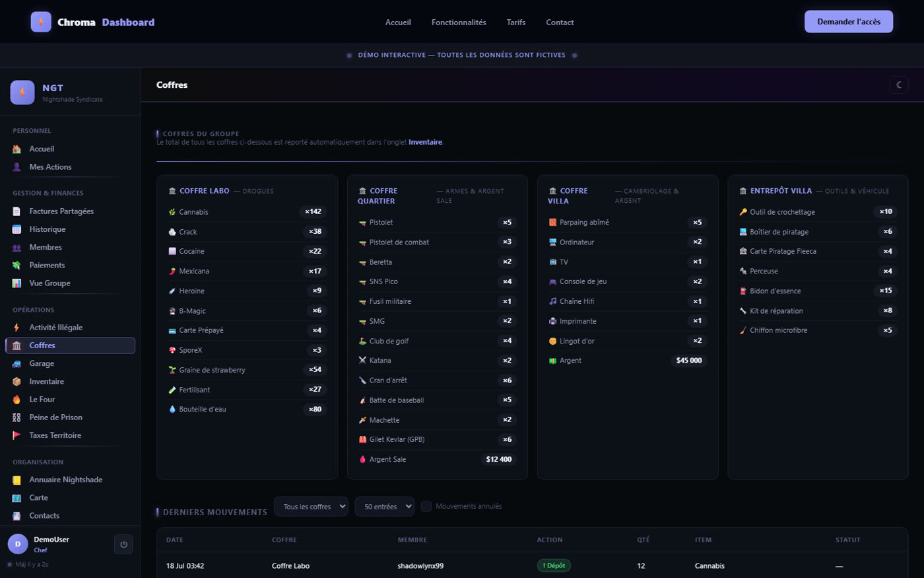This screenshot has width=924, height=578.
Task: Click the Console de jeu row
Action: (x=628, y=281)
